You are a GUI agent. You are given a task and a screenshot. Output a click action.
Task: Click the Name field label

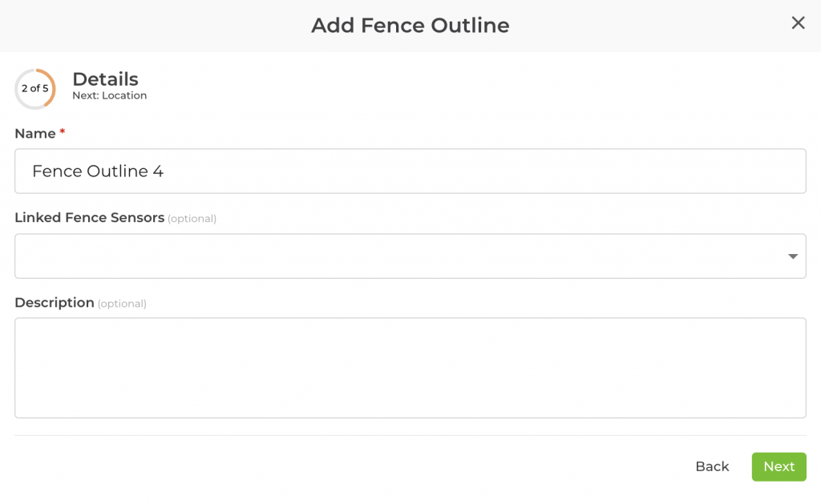click(x=35, y=134)
